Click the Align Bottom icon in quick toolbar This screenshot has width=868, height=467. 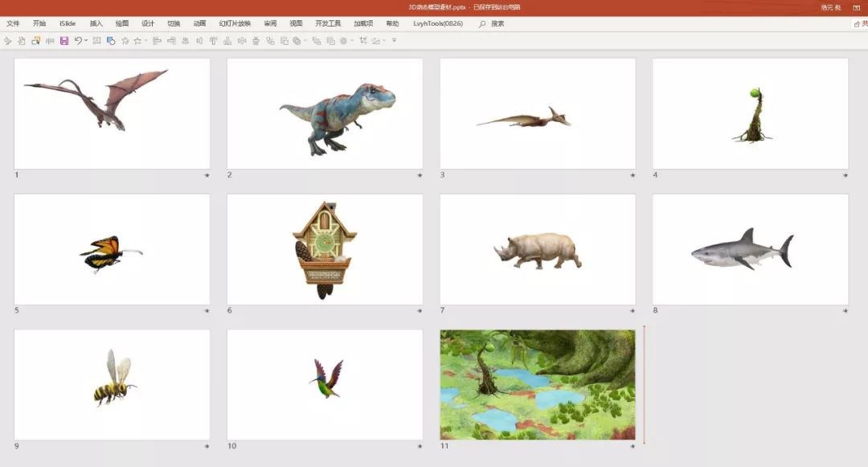227,40
